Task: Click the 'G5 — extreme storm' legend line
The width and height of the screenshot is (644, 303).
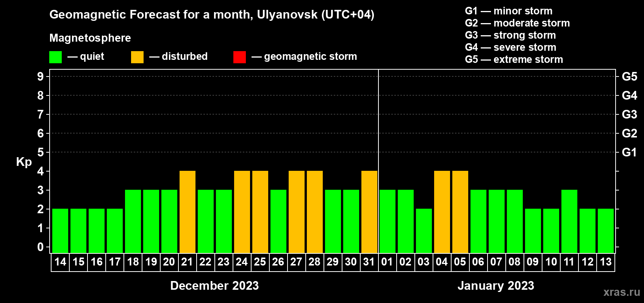Action: click(x=514, y=59)
